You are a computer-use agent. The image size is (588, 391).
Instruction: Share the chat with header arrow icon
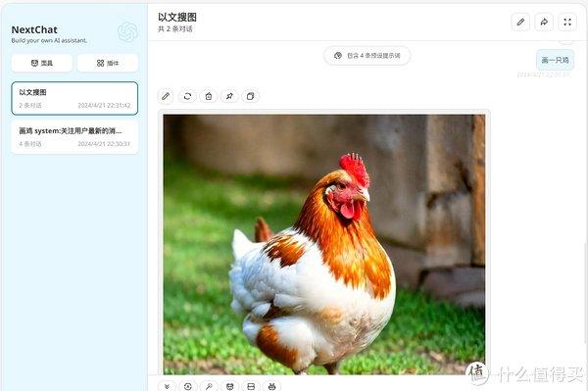tap(544, 23)
